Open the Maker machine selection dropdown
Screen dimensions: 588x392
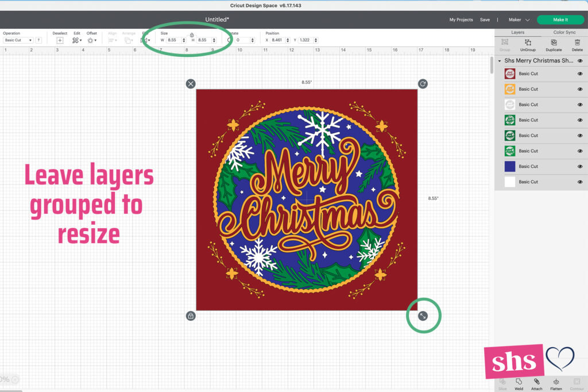tap(519, 20)
